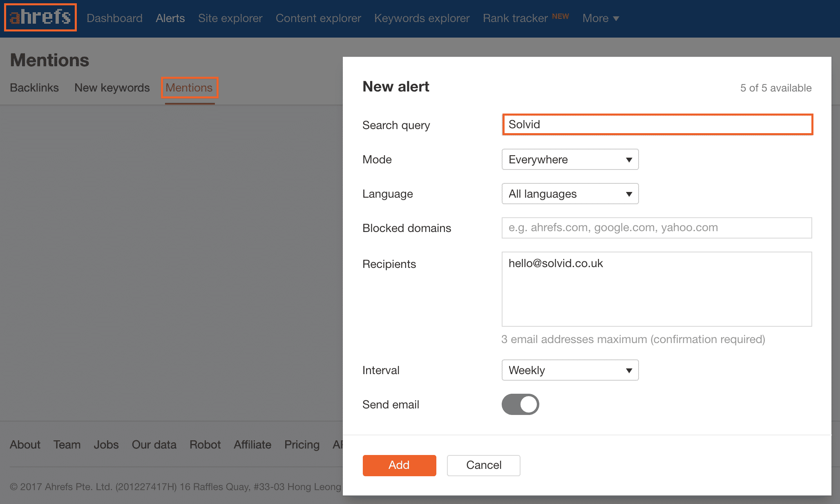Click the "New alert" heading
Image resolution: width=840 pixels, height=504 pixels.
point(396,87)
